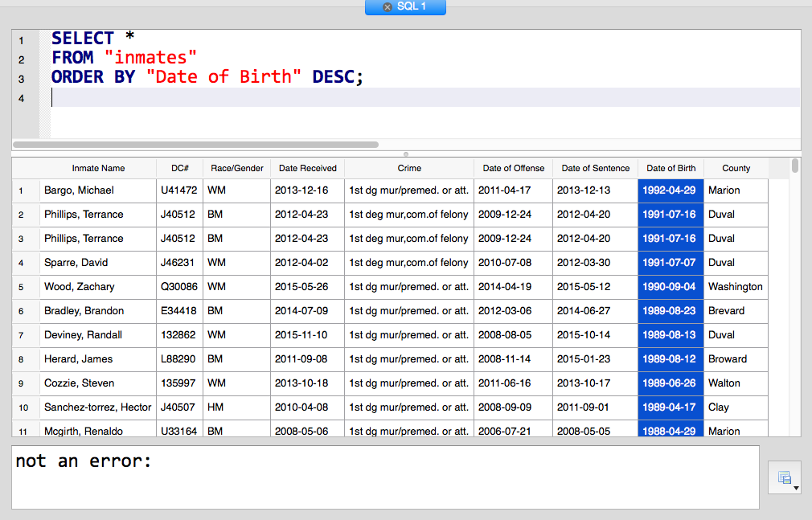Select offense date cell '2014-04-19'
Viewport: 812px width, 520px height.
513,287
